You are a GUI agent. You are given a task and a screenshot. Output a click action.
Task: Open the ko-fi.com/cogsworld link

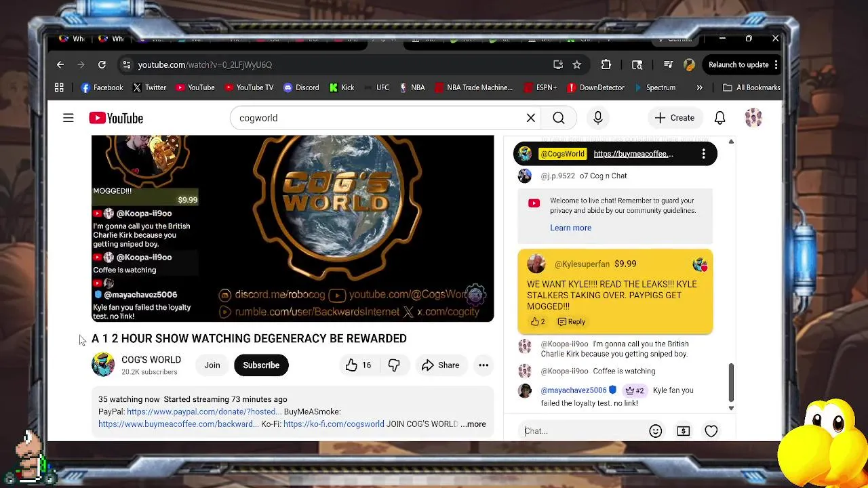[334, 424]
